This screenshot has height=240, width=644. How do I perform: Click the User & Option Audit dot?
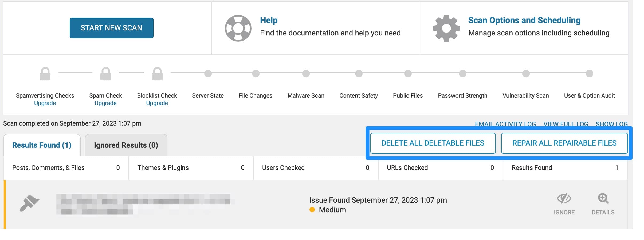(589, 74)
